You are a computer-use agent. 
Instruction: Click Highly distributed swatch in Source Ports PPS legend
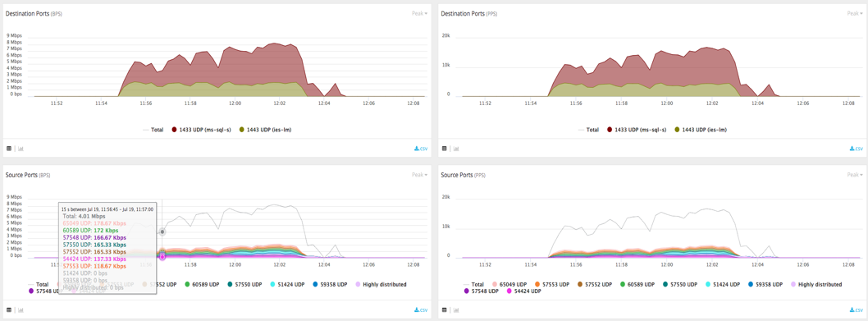[x=793, y=284]
